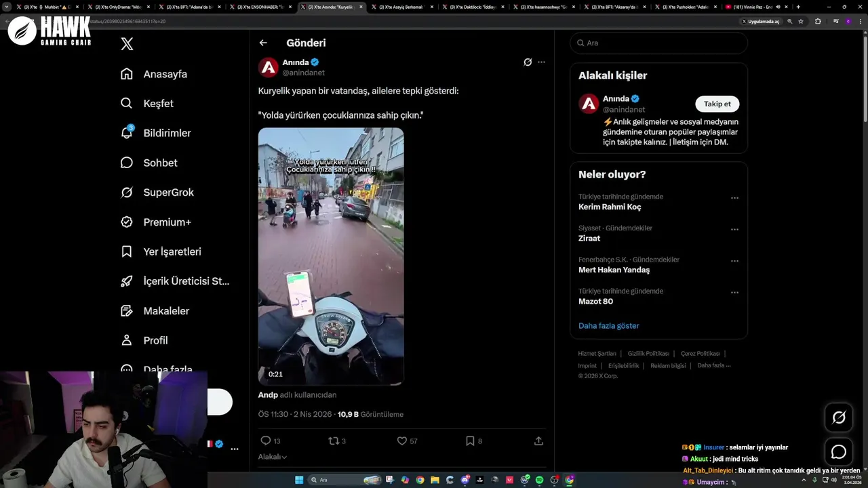Open the Erişilebilirlik footer link
Image resolution: width=868 pixels, height=488 pixels.
point(623,365)
